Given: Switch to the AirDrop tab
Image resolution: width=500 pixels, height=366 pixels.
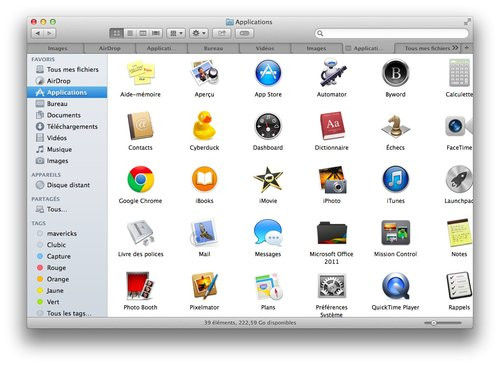Looking at the screenshot, I should (109, 48).
